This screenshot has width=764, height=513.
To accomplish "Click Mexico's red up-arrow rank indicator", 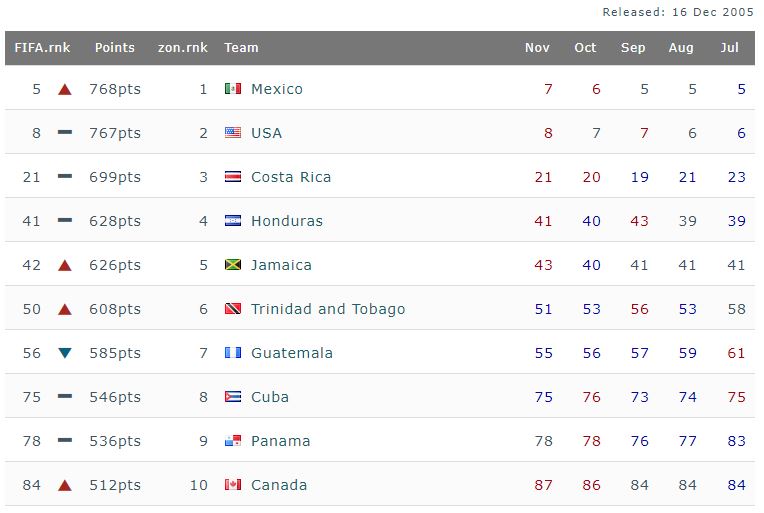I will click(65, 89).
